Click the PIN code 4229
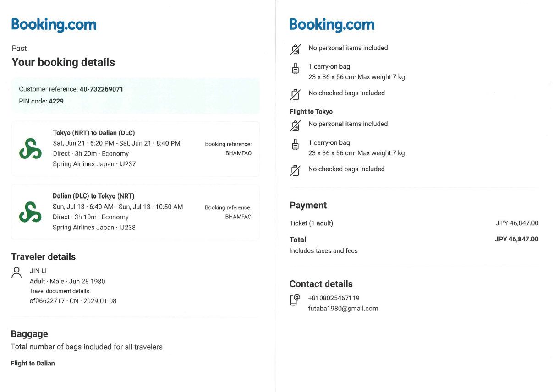This screenshot has height=392, width=553. (56, 101)
